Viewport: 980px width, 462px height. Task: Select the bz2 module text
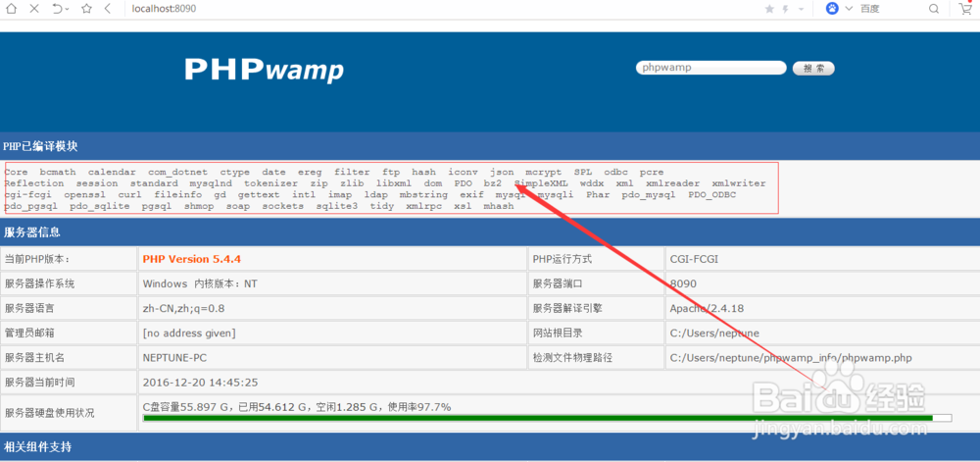pyautogui.click(x=493, y=183)
